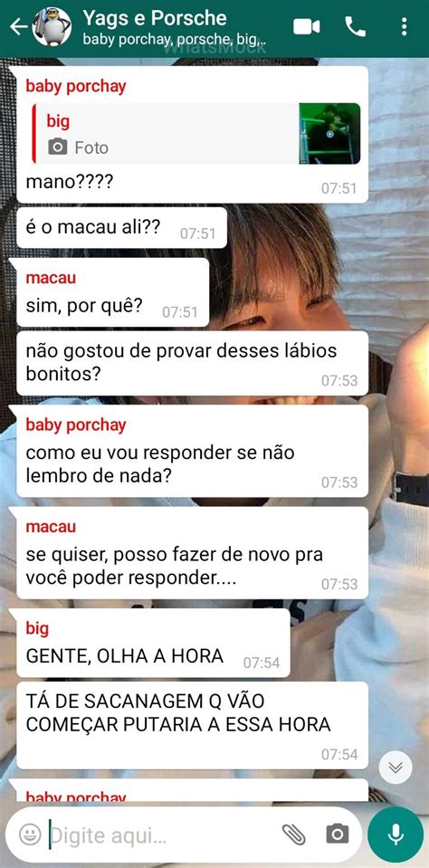Open the camera from input bar
Viewport: 429px width, 868px height.
[337, 834]
